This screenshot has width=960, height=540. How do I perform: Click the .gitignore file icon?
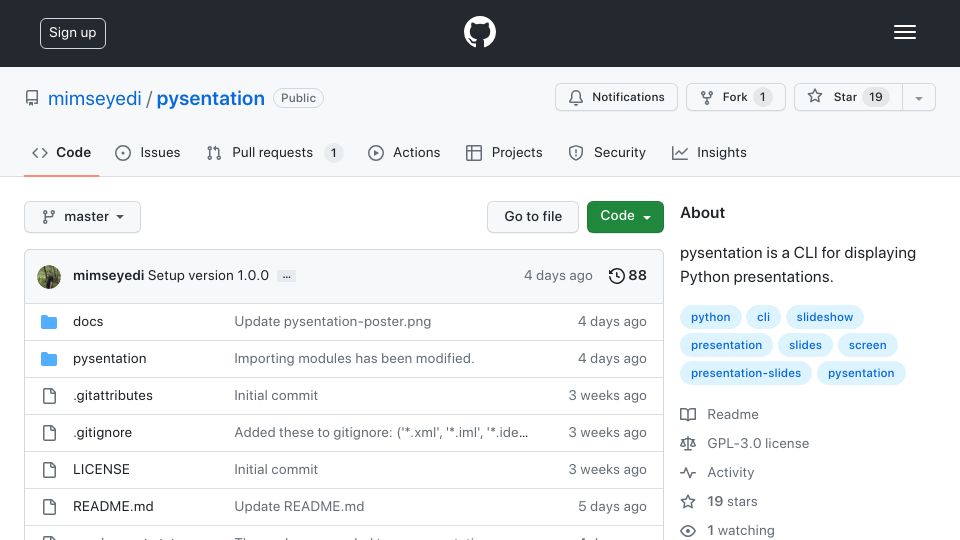click(x=50, y=433)
